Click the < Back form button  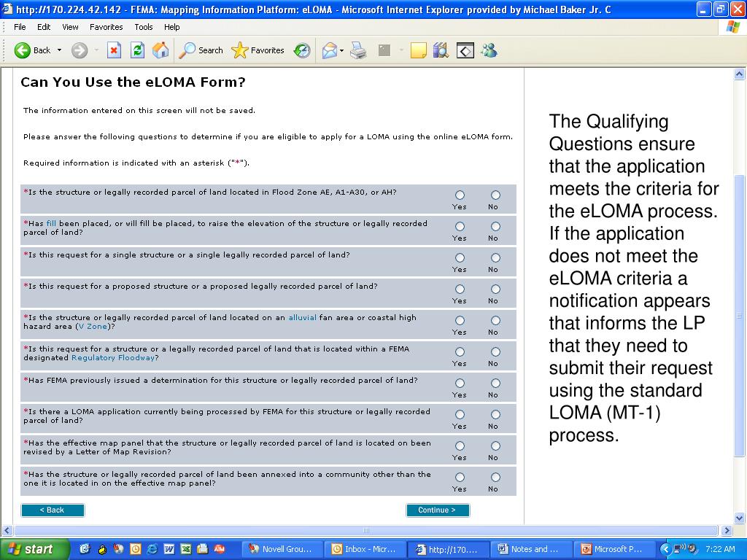53,510
